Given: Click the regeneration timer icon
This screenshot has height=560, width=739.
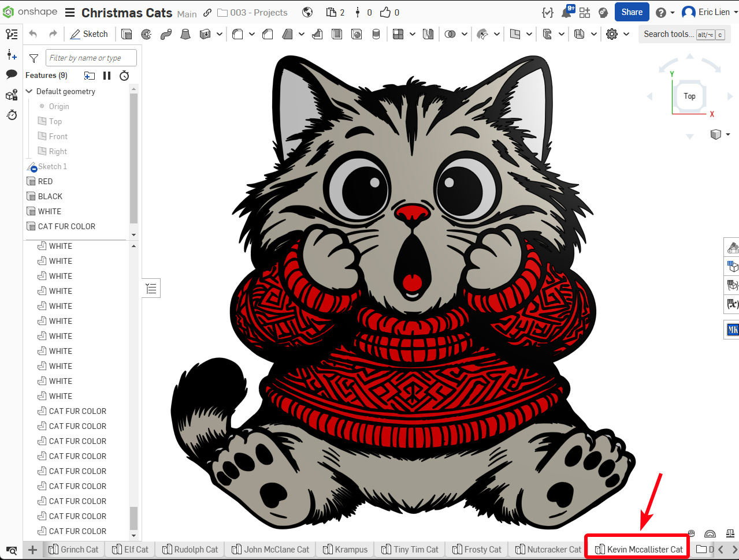Looking at the screenshot, I should point(124,76).
